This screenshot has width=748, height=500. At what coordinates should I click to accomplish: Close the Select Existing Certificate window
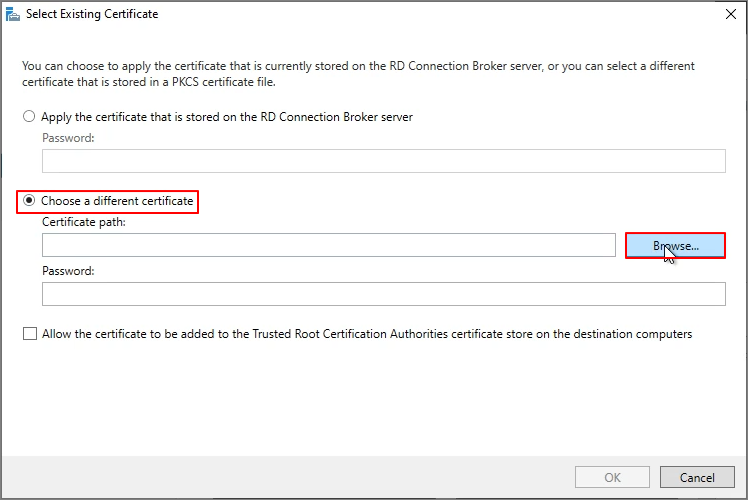[730, 14]
